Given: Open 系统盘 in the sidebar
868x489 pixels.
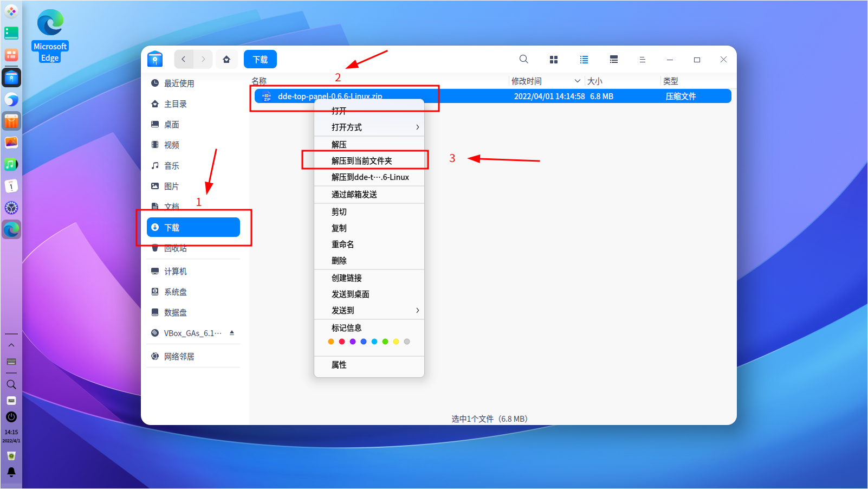Looking at the screenshot, I should click(193, 292).
